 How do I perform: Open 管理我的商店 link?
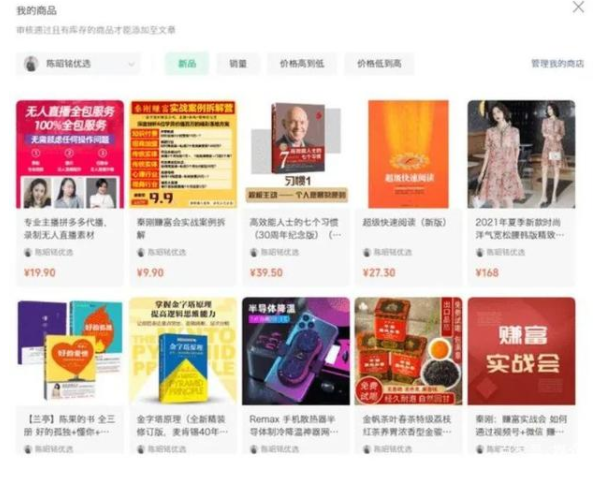pos(558,64)
